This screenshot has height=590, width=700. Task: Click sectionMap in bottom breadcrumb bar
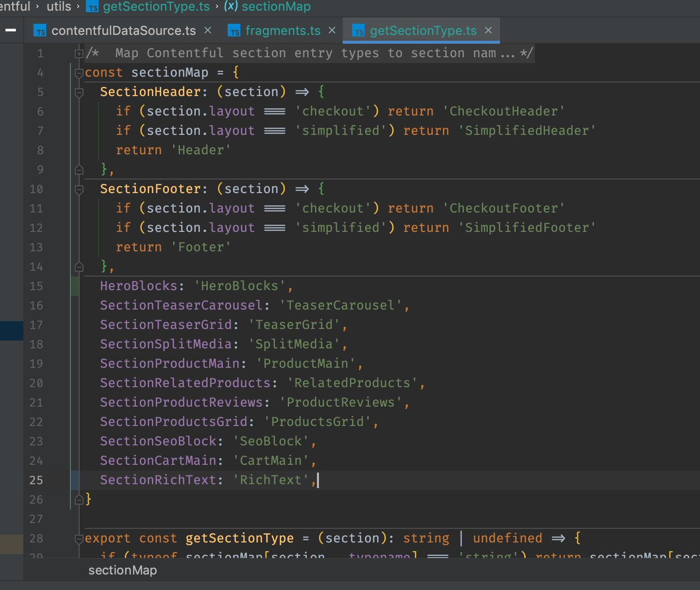coord(122,570)
